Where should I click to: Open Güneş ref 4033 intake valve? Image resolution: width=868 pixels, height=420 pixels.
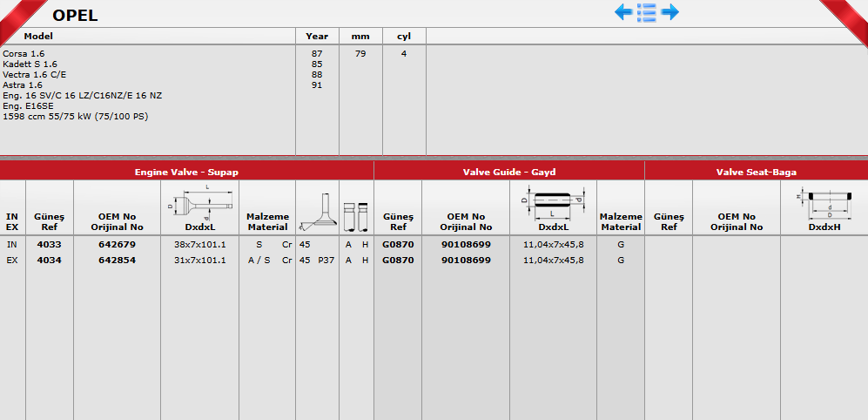pyautogui.click(x=49, y=245)
